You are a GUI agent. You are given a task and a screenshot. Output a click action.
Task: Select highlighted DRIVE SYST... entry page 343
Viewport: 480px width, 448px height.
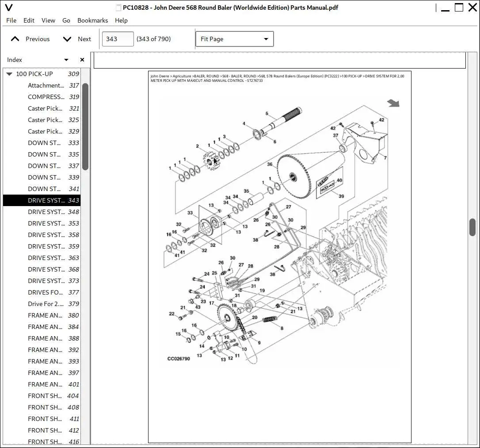point(42,200)
